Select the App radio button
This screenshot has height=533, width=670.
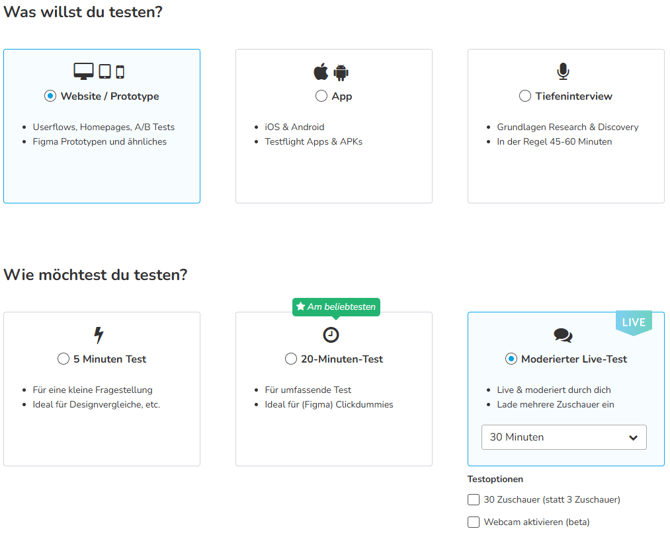click(321, 96)
